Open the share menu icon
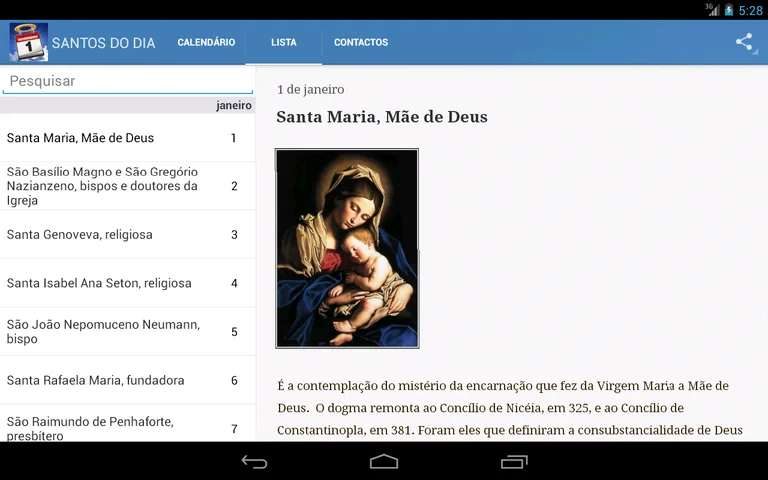 (744, 42)
